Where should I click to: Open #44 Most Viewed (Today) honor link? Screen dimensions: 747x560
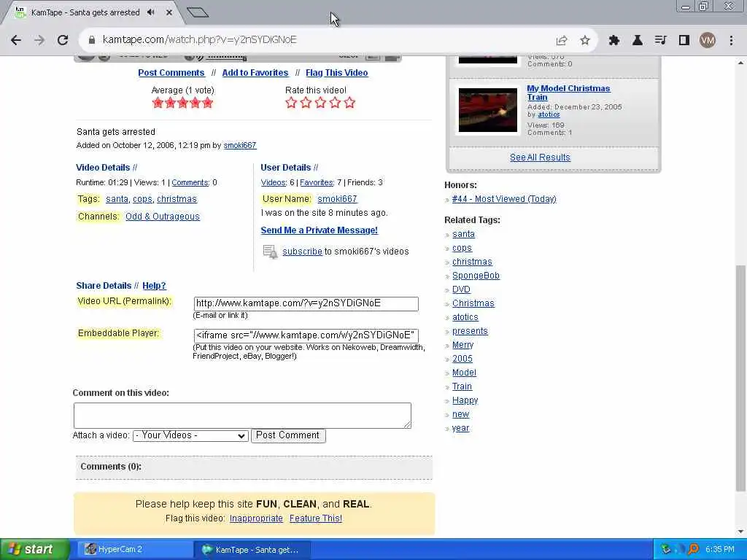tap(504, 199)
